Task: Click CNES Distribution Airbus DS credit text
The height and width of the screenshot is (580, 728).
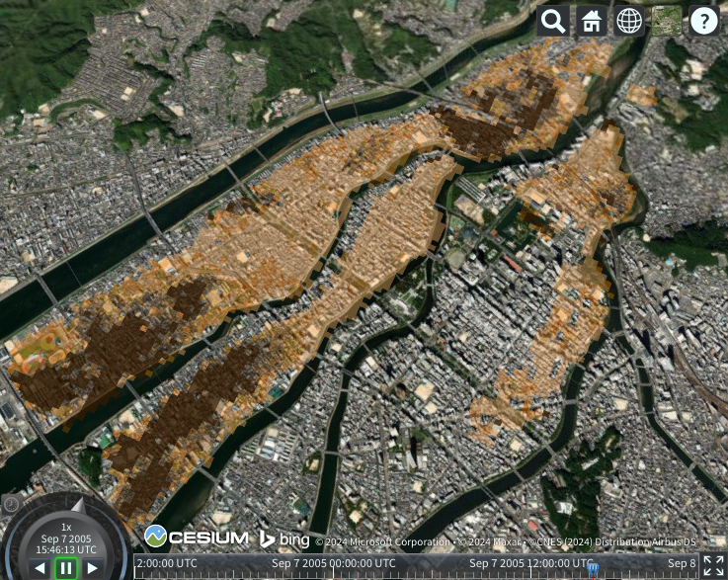Action: point(612,541)
